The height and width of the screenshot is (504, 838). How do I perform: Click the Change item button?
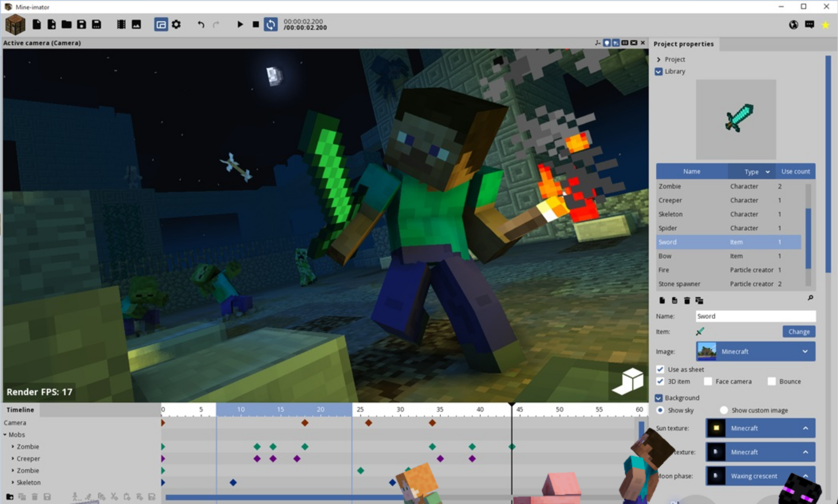pyautogui.click(x=799, y=332)
